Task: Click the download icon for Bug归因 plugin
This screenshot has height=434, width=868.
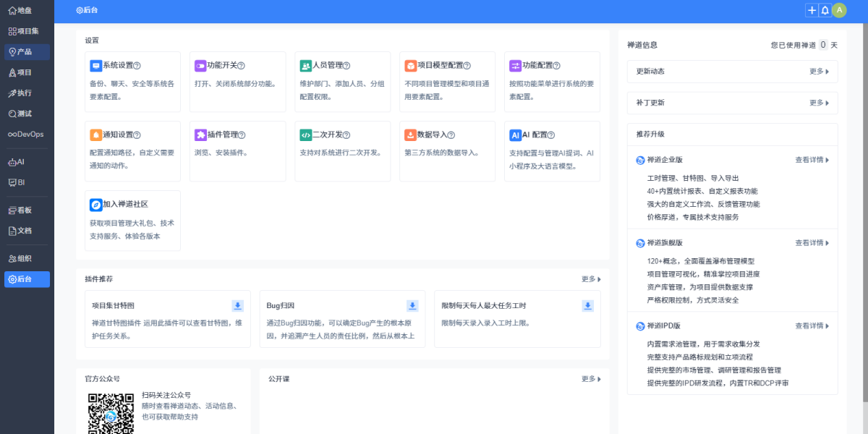Action: 412,306
